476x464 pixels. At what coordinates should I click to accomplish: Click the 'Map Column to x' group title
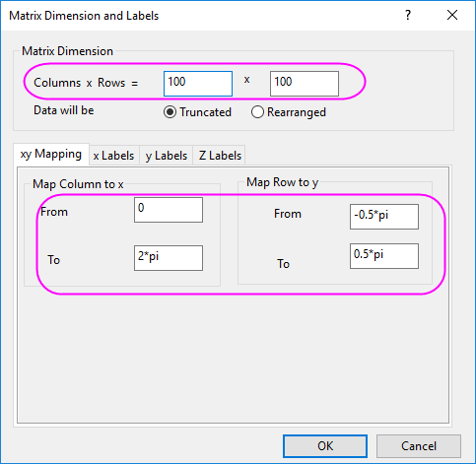pos(78,184)
